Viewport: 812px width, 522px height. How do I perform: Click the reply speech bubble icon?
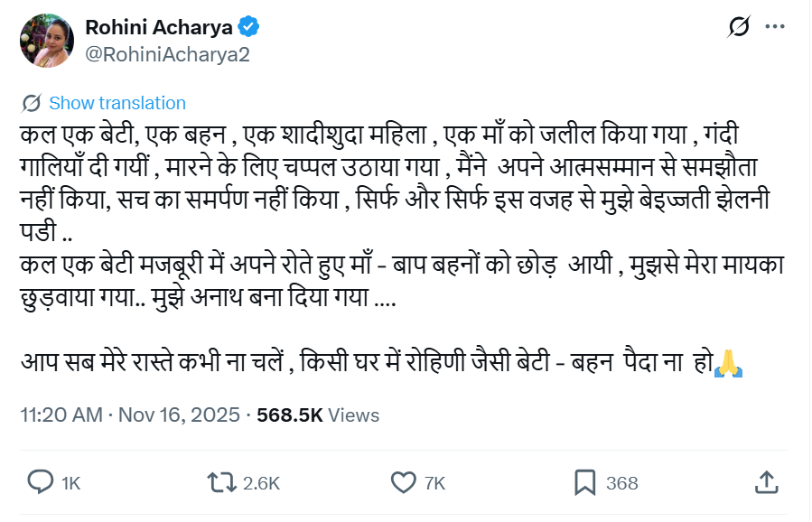pyautogui.click(x=42, y=481)
